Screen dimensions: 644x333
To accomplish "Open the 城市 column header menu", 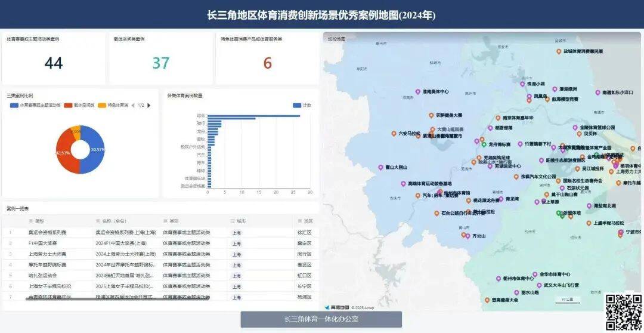I will [x=233, y=221].
